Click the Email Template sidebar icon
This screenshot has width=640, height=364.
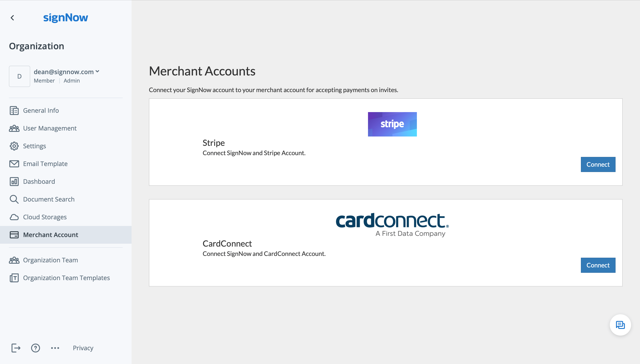[14, 163]
